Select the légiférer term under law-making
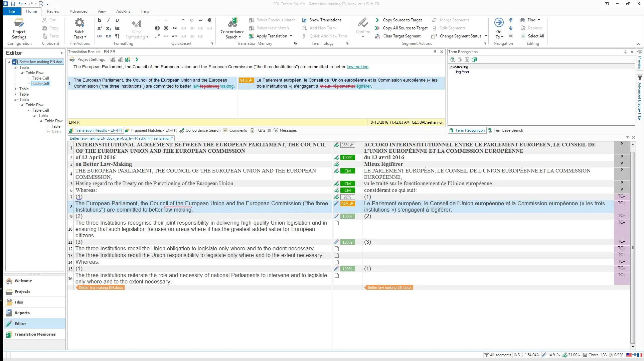Viewport: 644px width, 361px height. tap(462, 72)
